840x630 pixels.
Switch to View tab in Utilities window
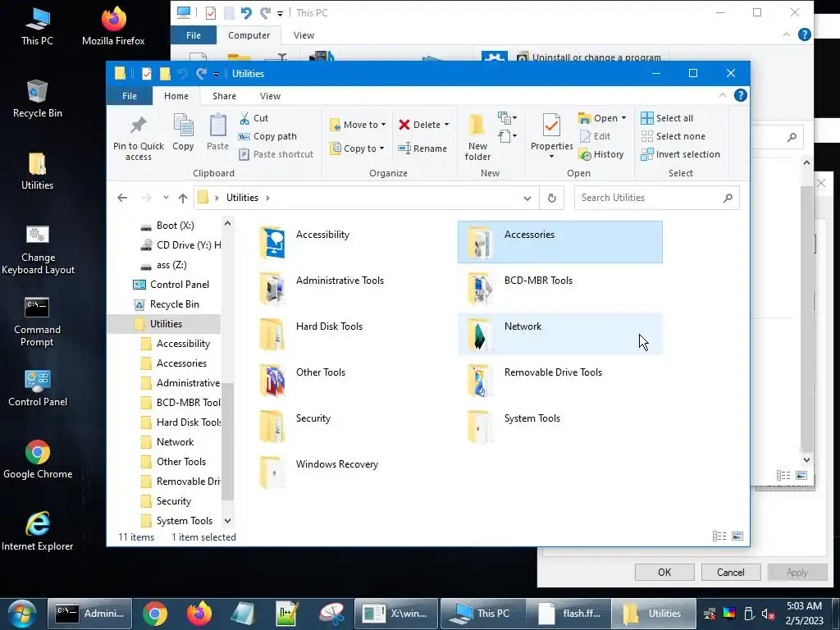(x=270, y=96)
